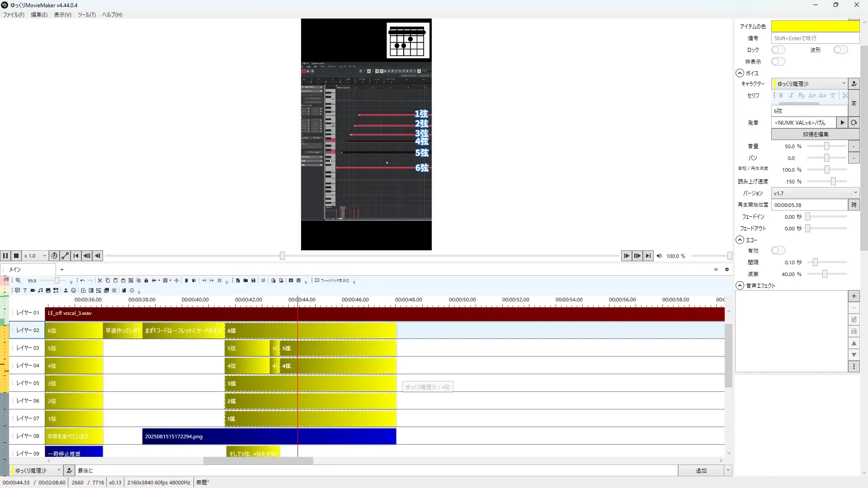The width and height of the screenshot is (868, 488).
Task: Click the undo arrow icon
Action: pos(82,281)
